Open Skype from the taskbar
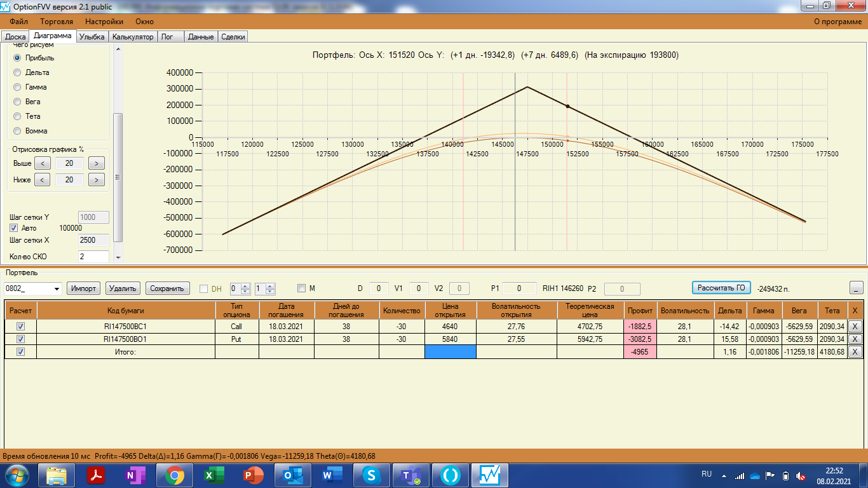The image size is (868, 488). (370, 475)
